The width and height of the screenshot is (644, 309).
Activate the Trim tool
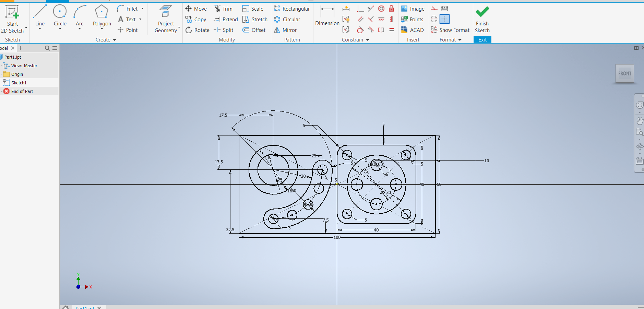pos(223,9)
